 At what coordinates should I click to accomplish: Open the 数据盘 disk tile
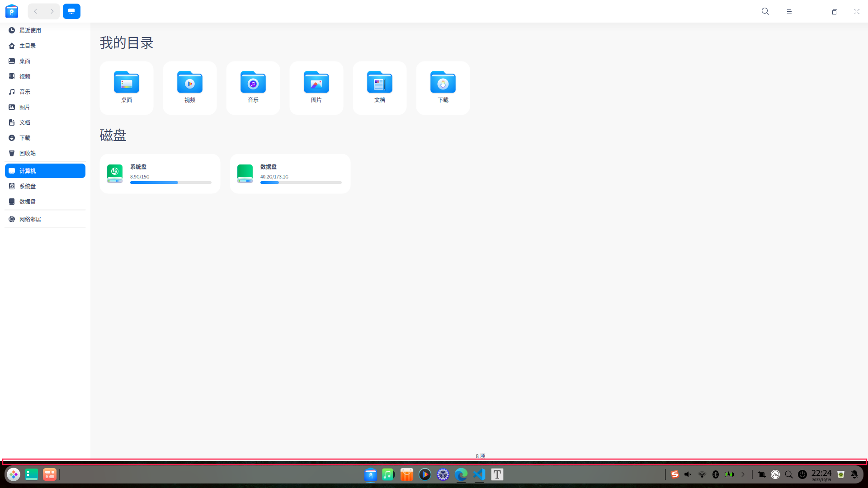point(290,174)
